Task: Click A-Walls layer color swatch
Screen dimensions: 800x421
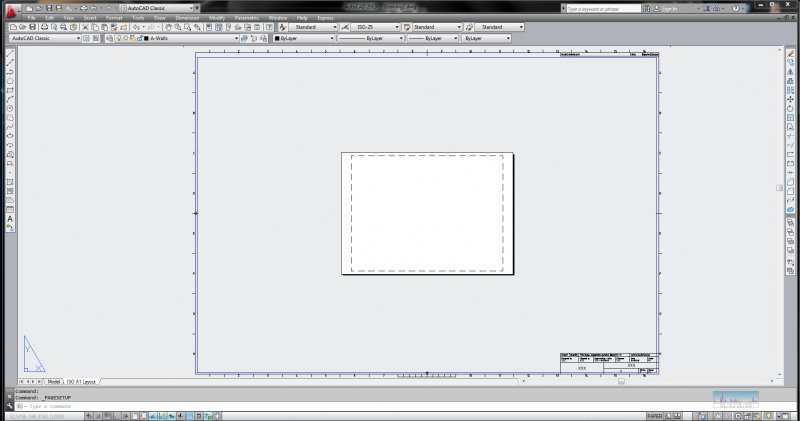Action: pos(146,38)
